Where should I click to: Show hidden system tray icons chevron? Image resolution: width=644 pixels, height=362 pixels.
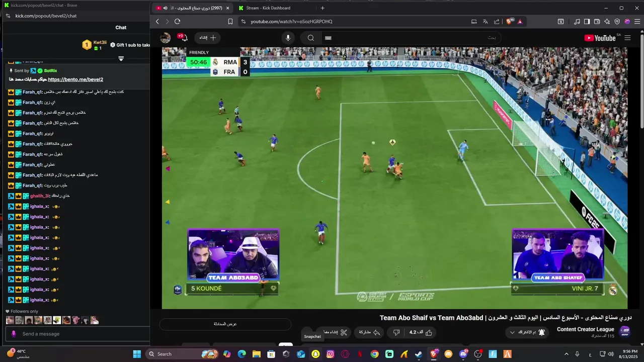pos(566,354)
